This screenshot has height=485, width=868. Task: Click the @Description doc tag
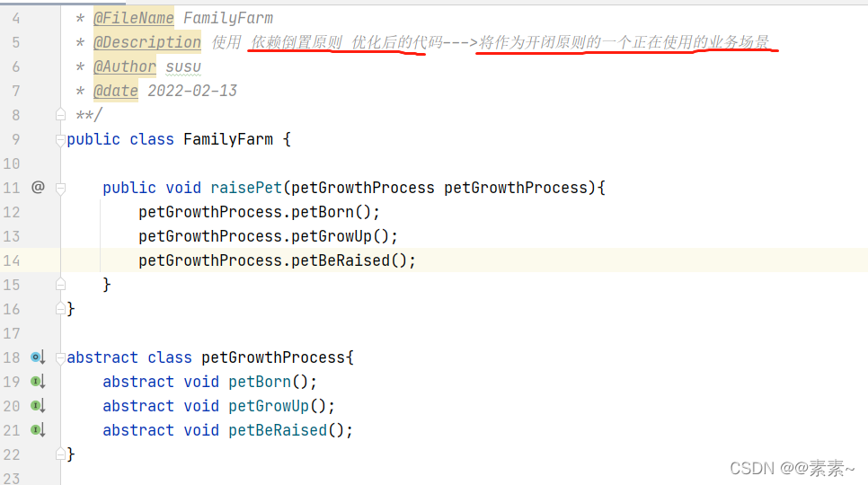(147, 42)
